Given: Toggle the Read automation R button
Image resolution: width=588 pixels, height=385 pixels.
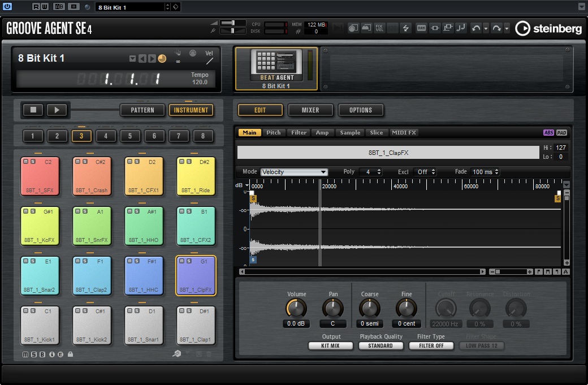Looking at the screenshot, I should tap(36, 7).
